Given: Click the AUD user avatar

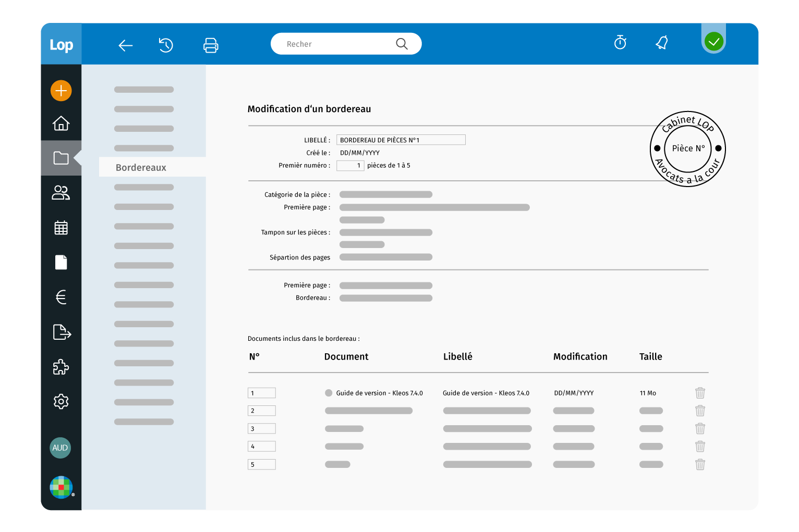Looking at the screenshot, I should (60, 448).
